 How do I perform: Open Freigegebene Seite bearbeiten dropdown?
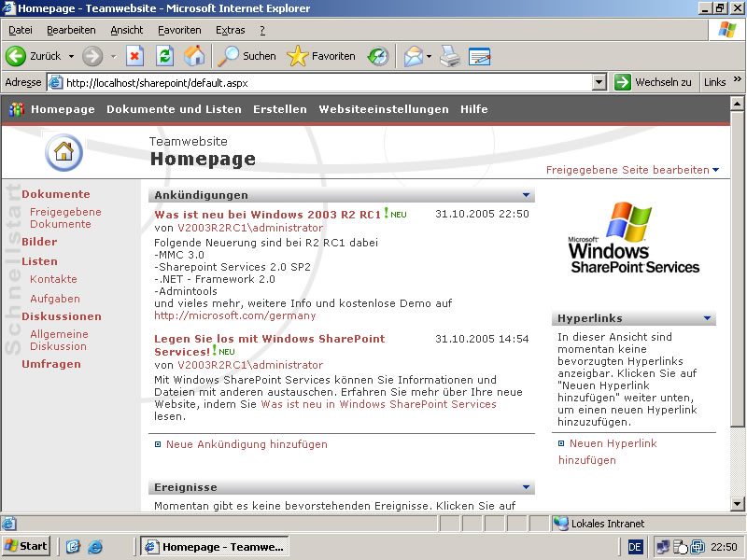click(716, 170)
